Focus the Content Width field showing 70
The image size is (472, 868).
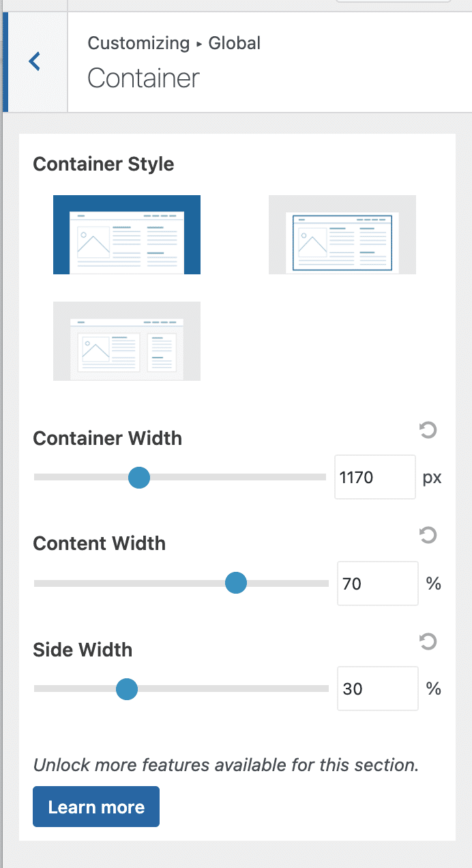coord(377,583)
